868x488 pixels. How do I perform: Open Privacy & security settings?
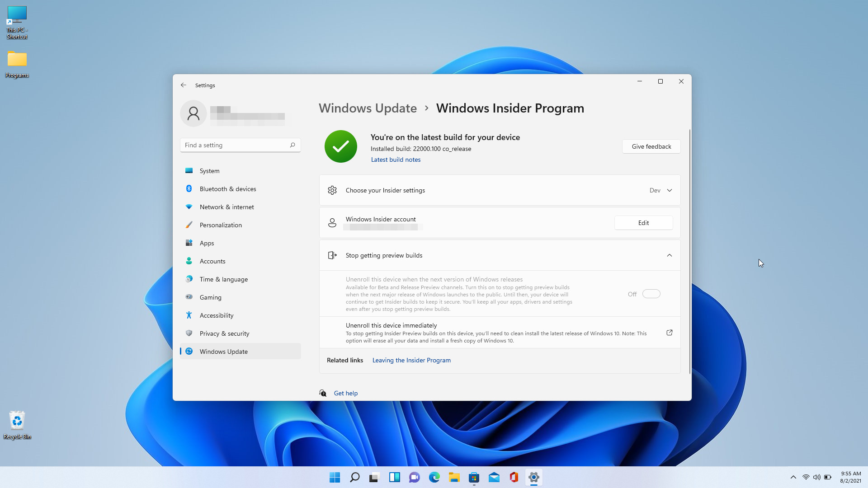tap(240, 333)
